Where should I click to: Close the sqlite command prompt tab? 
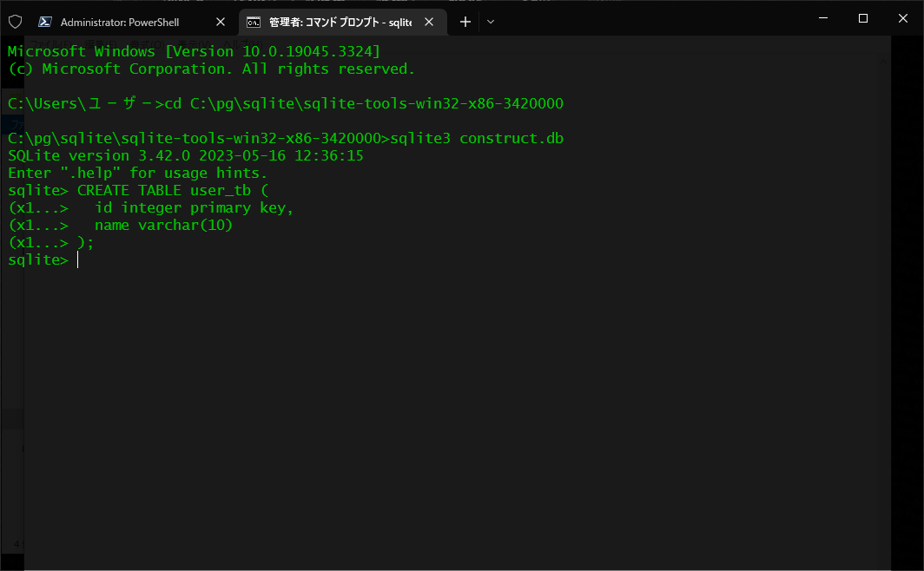(429, 22)
